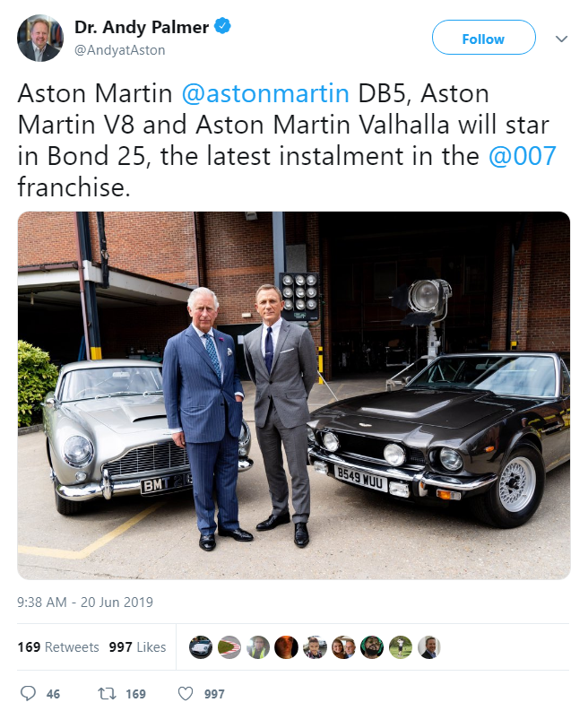View the 997 Likes list
Image resolution: width=588 pixels, height=711 pixels.
pyautogui.click(x=137, y=647)
